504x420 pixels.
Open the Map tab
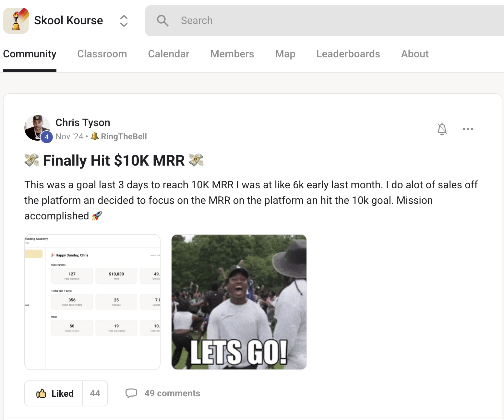[285, 54]
